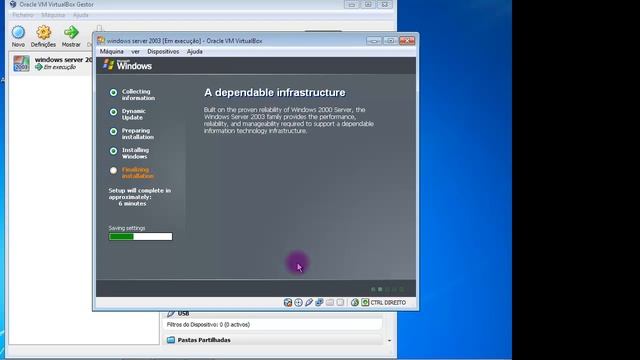The width and height of the screenshot is (640, 360).
Task: Click the USB devices status icon
Action: (309, 302)
